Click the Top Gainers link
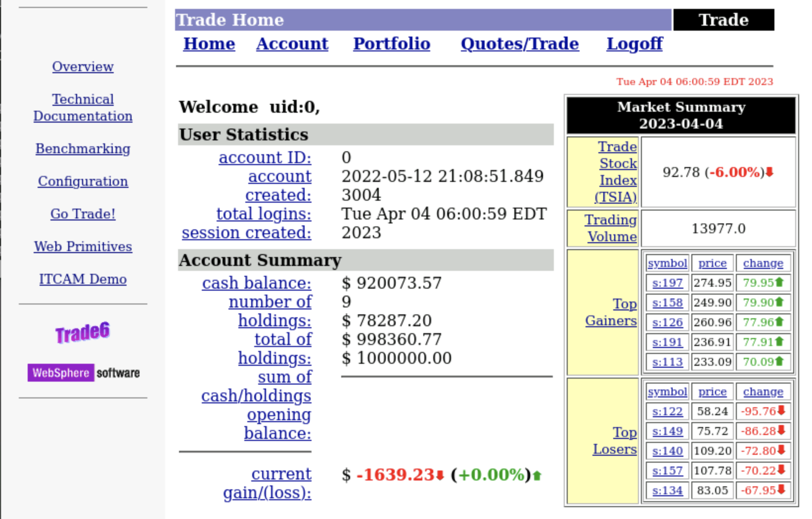812x519 pixels. click(x=611, y=312)
